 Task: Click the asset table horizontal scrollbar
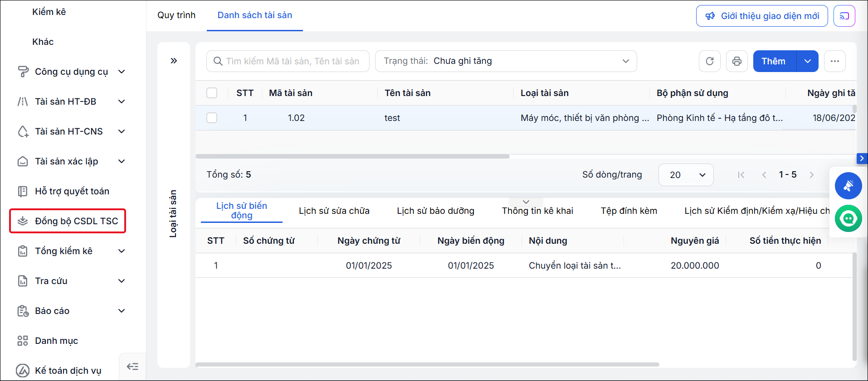[352, 156]
